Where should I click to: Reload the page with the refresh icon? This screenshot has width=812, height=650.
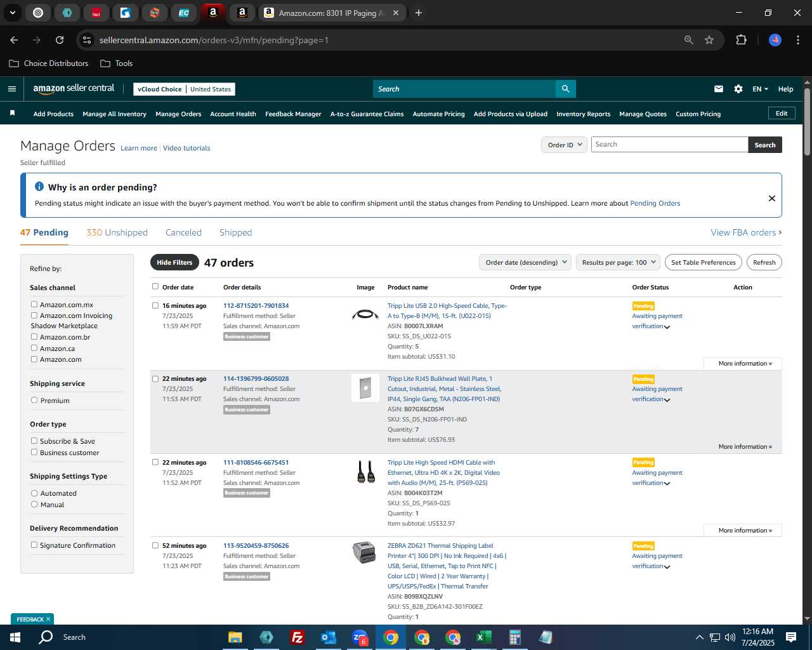click(x=60, y=40)
